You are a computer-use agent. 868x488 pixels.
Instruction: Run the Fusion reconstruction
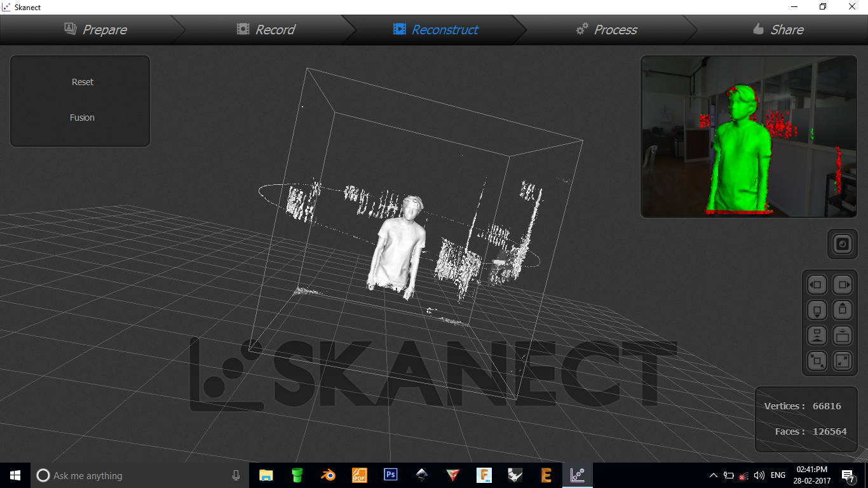pyautogui.click(x=82, y=118)
